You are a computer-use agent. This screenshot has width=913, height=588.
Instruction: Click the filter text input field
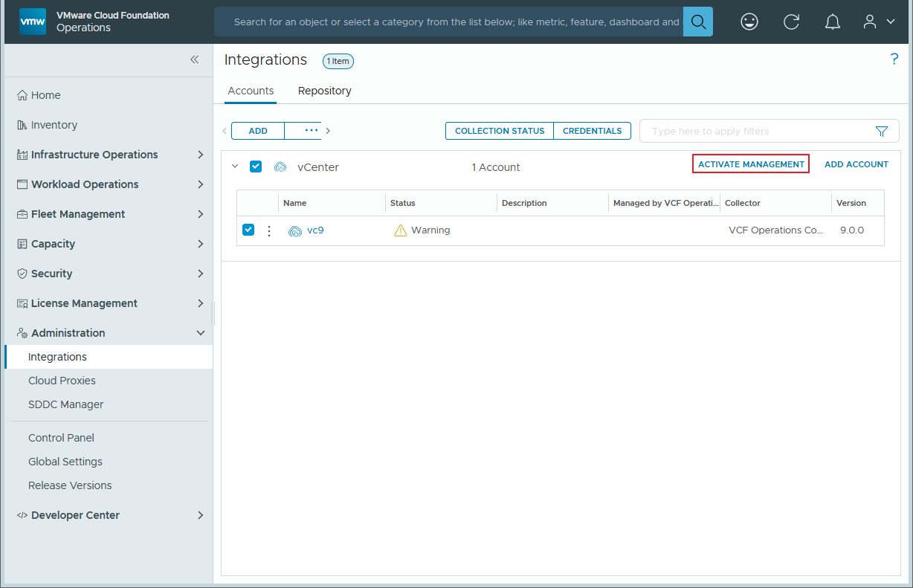pyautogui.click(x=755, y=131)
